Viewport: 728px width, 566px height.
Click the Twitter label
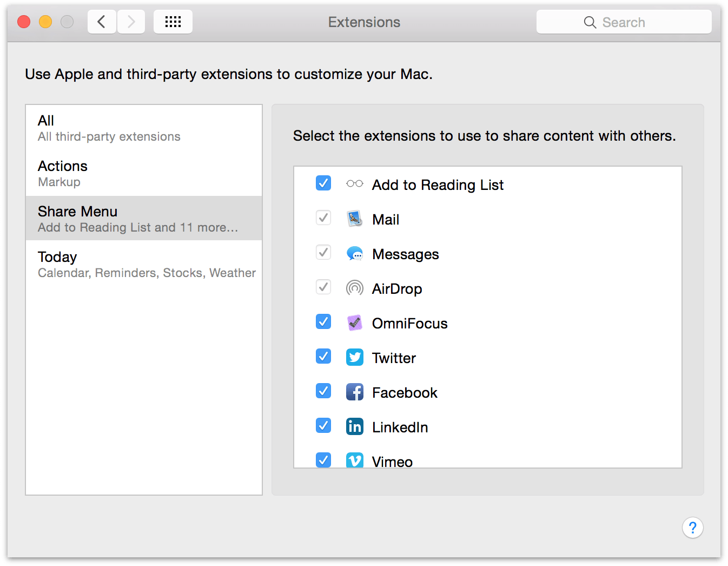tap(394, 358)
